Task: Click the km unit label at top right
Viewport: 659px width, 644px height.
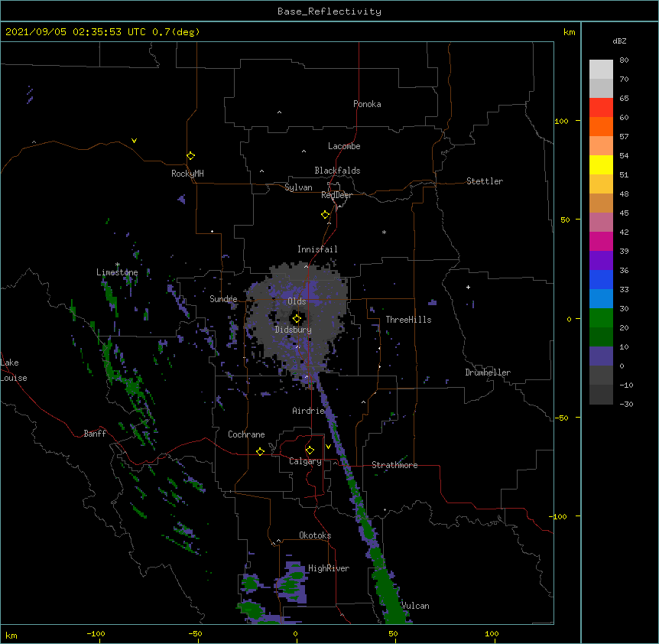Action: (570, 32)
